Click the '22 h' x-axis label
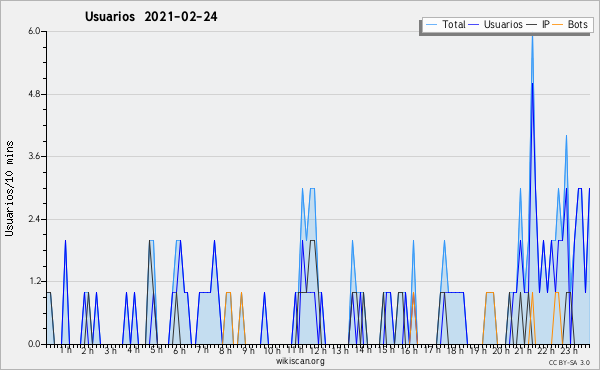 click(x=546, y=350)
